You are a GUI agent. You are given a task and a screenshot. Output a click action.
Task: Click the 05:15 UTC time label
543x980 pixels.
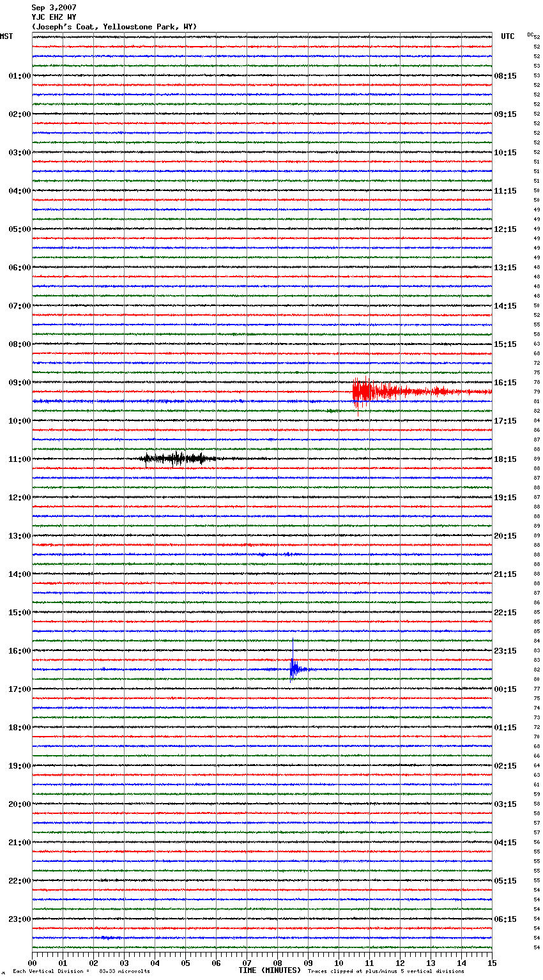[x=505, y=881]
